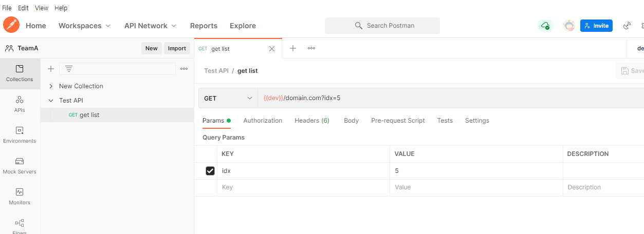
Task: Open the Help menu
Action: 61,8
